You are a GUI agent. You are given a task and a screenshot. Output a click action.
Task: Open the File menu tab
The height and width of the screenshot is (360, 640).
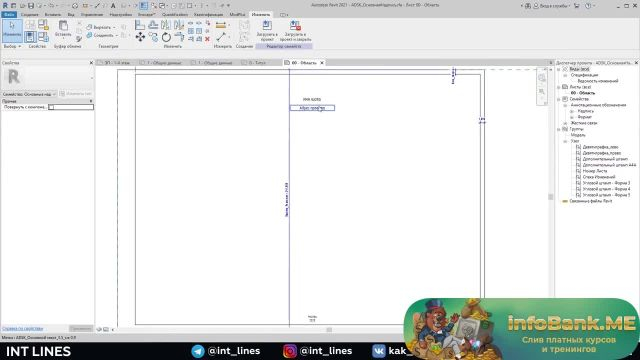pos(9,14)
